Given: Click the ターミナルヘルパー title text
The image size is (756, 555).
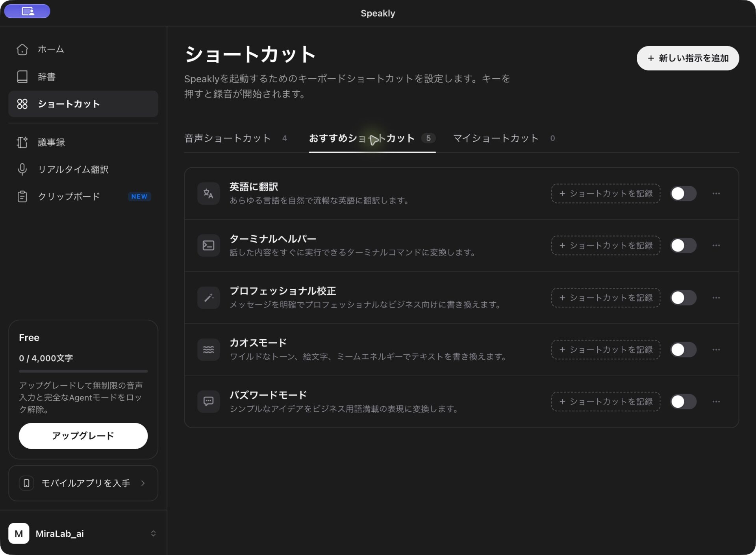Looking at the screenshot, I should pos(273,239).
